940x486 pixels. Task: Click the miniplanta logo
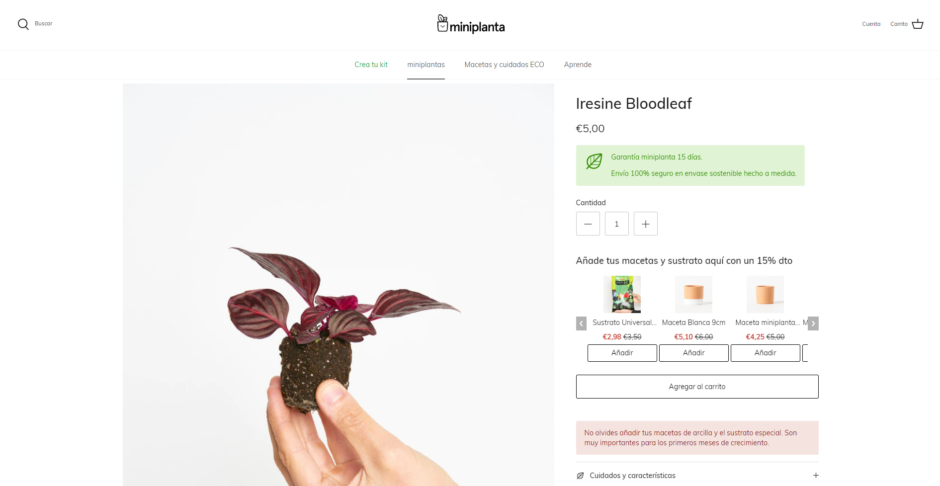pyautogui.click(x=471, y=24)
